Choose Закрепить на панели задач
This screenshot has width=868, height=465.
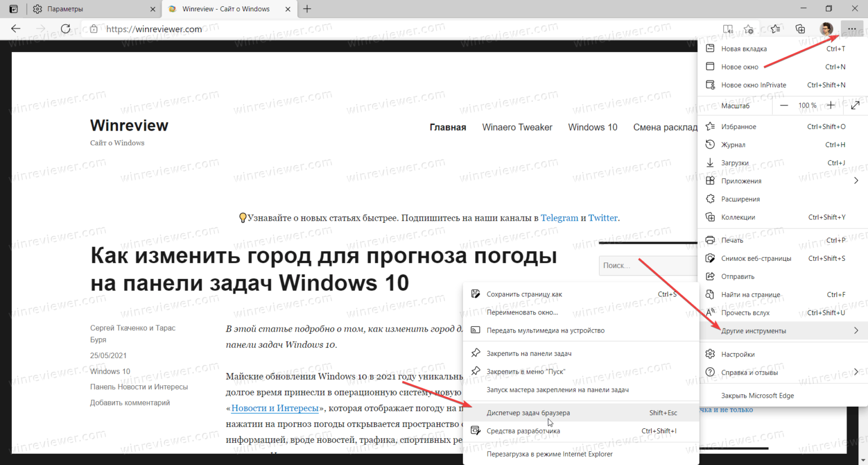(581, 354)
